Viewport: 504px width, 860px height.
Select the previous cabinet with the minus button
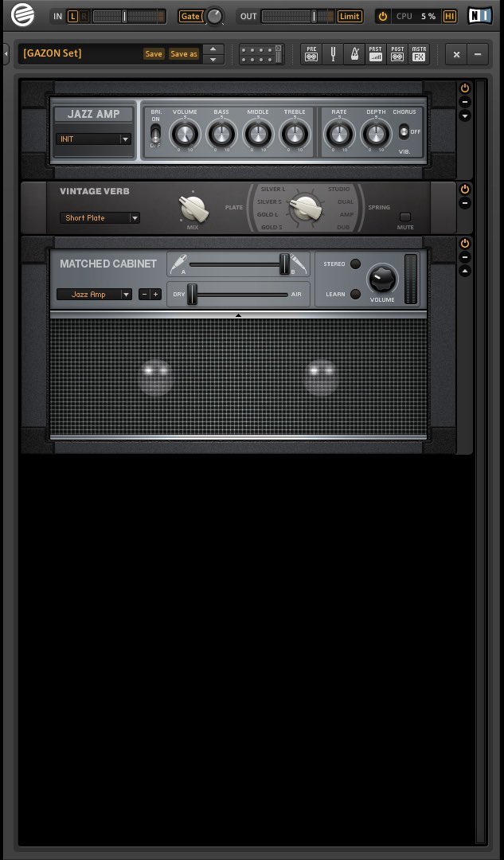(144, 295)
